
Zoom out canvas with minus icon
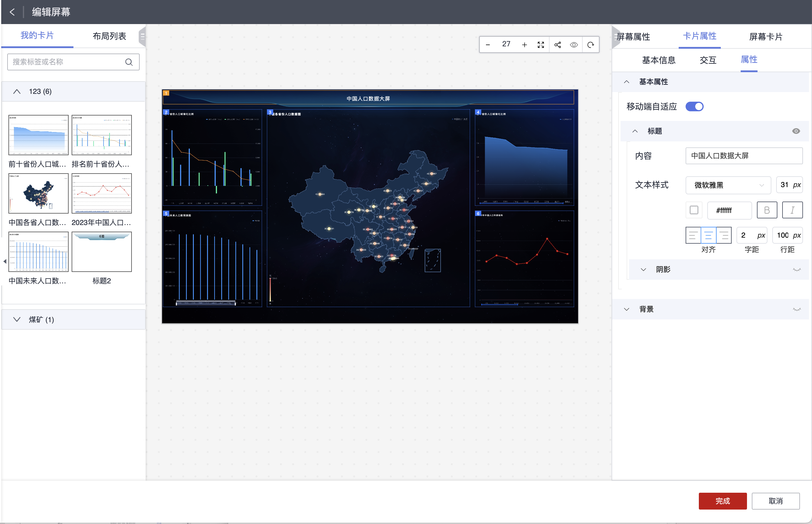coord(488,45)
